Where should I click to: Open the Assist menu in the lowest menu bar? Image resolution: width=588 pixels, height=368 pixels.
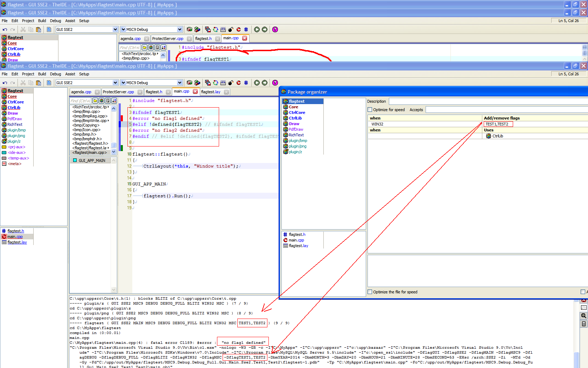click(70, 74)
